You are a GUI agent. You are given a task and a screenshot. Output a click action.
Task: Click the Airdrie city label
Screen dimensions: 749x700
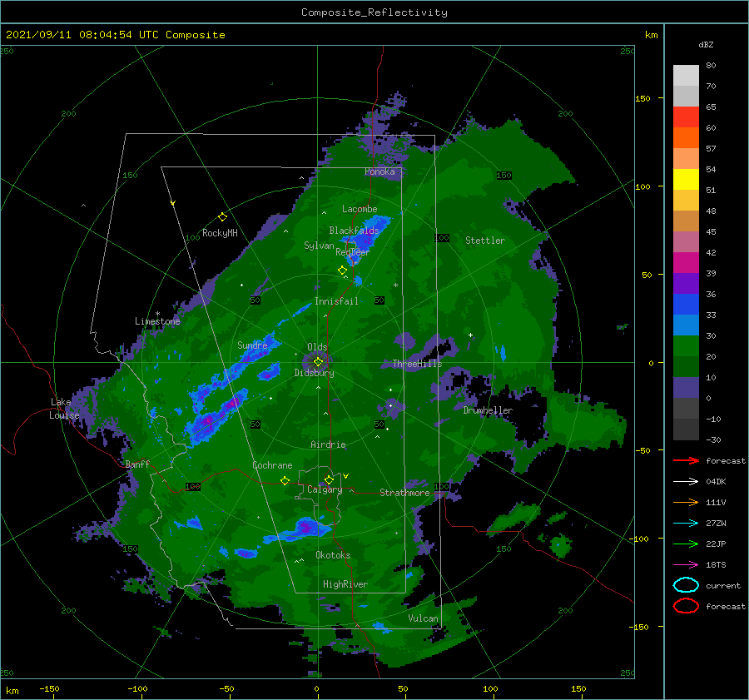pos(328,444)
